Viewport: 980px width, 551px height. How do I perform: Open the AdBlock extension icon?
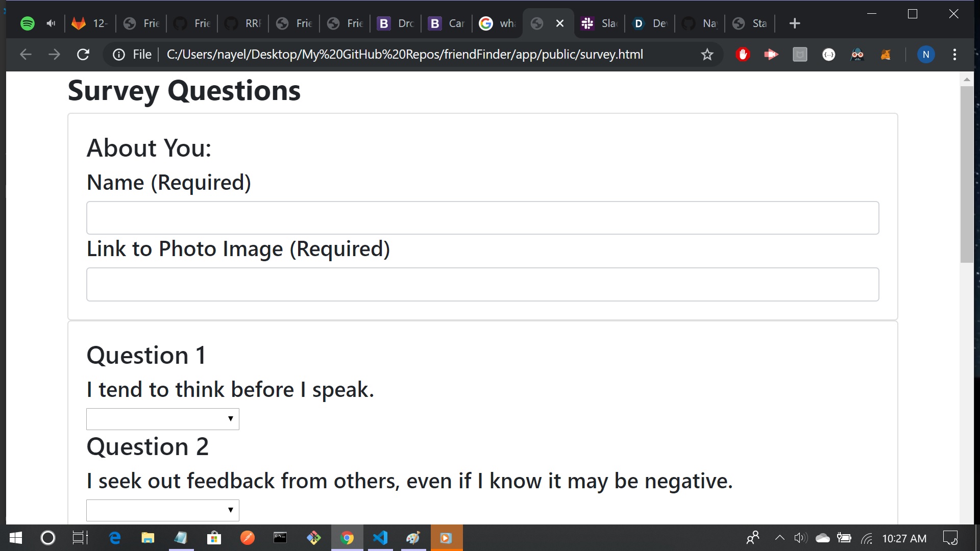743,55
